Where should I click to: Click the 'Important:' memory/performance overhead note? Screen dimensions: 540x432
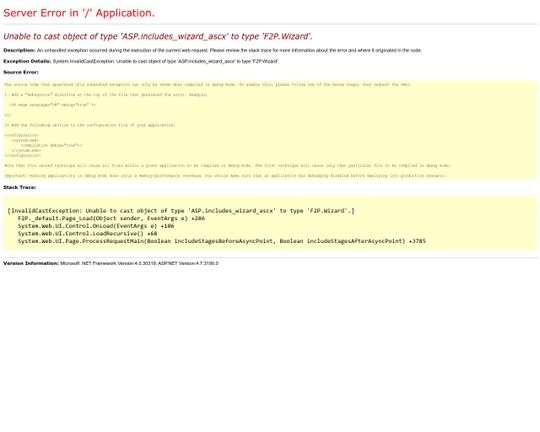(225, 176)
